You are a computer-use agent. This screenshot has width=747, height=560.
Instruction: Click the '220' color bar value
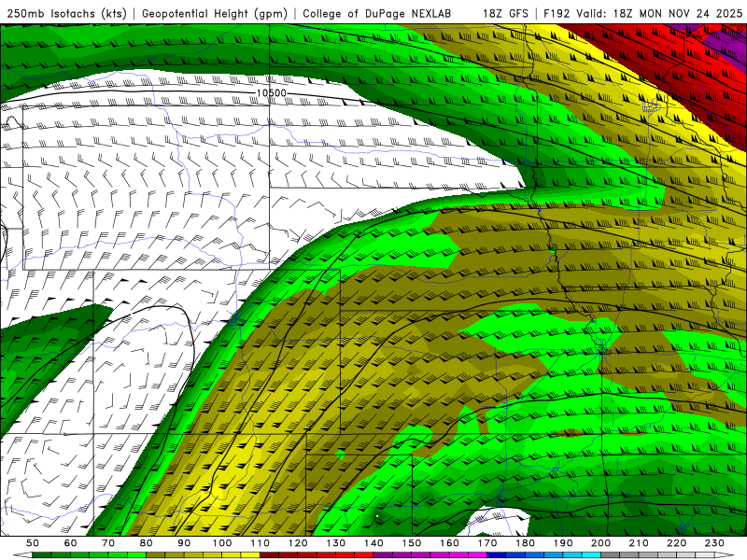click(x=677, y=543)
